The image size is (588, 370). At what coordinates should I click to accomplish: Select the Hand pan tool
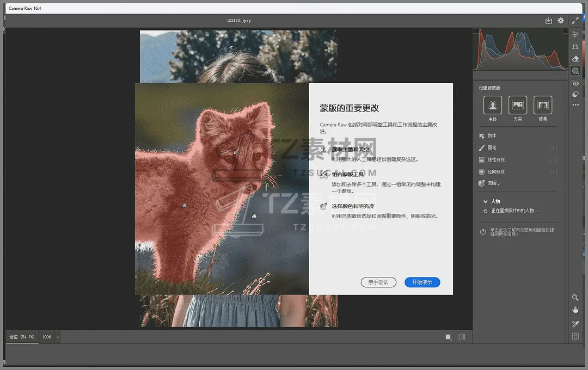pyautogui.click(x=575, y=310)
